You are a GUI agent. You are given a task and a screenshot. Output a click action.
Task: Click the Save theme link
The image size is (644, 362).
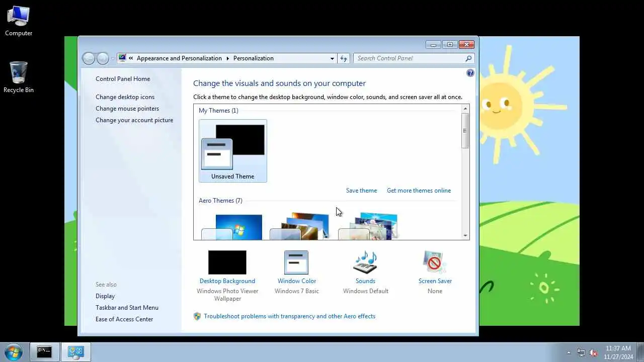pyautogui.click(x=361, y=191)
